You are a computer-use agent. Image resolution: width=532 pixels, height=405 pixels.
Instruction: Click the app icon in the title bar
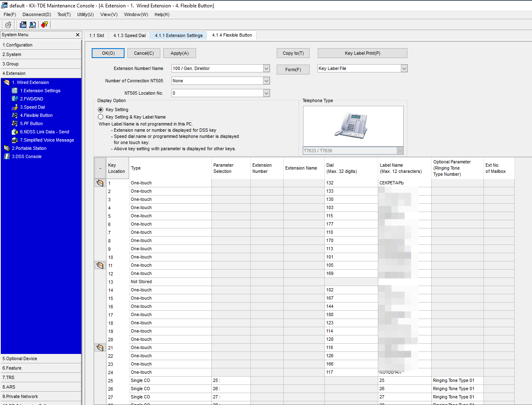(x=4, y=5)
